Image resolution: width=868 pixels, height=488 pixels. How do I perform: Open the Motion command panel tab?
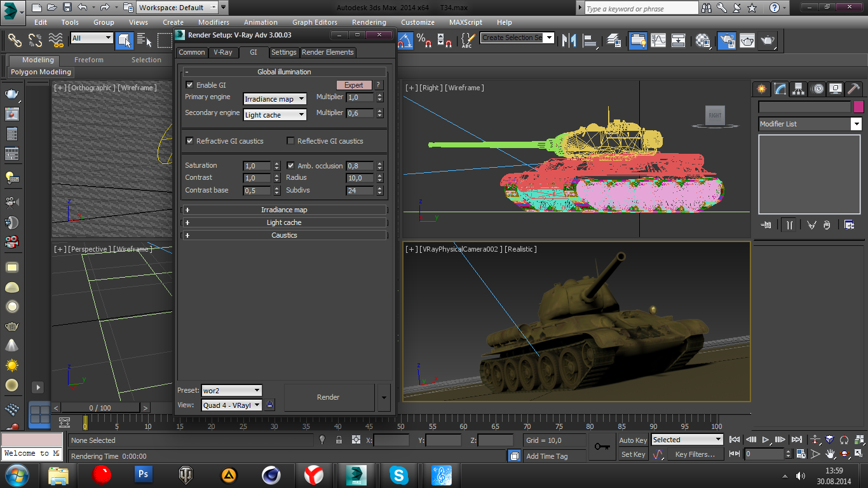pos(818,89)
